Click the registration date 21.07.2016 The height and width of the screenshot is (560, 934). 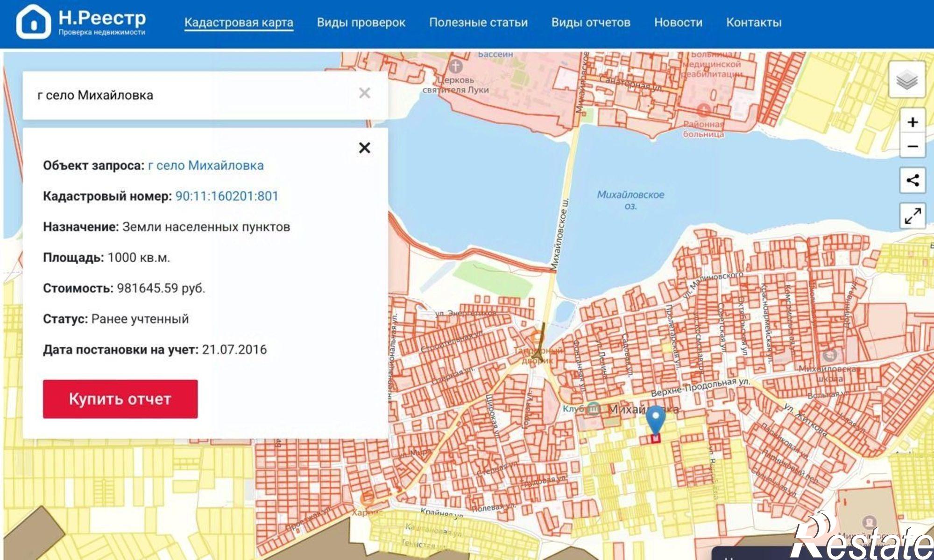tap(234, 350)
